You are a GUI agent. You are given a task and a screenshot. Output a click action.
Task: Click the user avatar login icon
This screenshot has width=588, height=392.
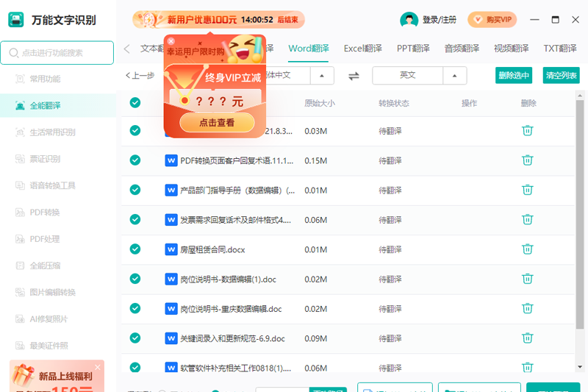(x=409, y=20)
